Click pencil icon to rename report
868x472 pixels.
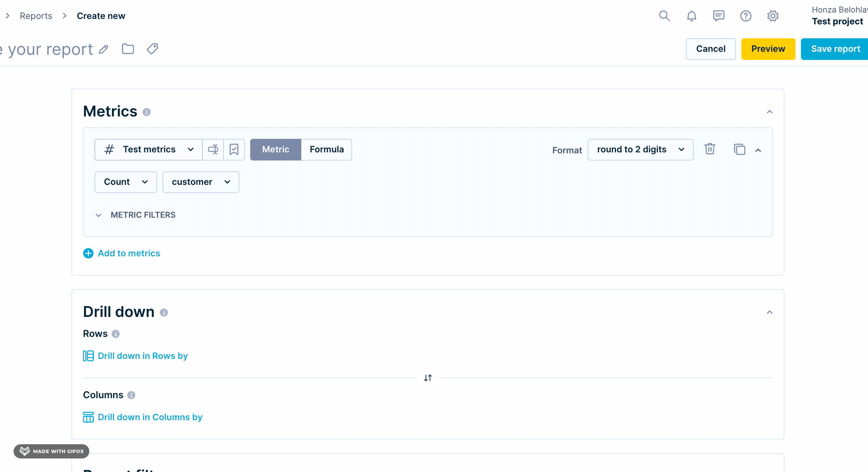tap(104, 50)
